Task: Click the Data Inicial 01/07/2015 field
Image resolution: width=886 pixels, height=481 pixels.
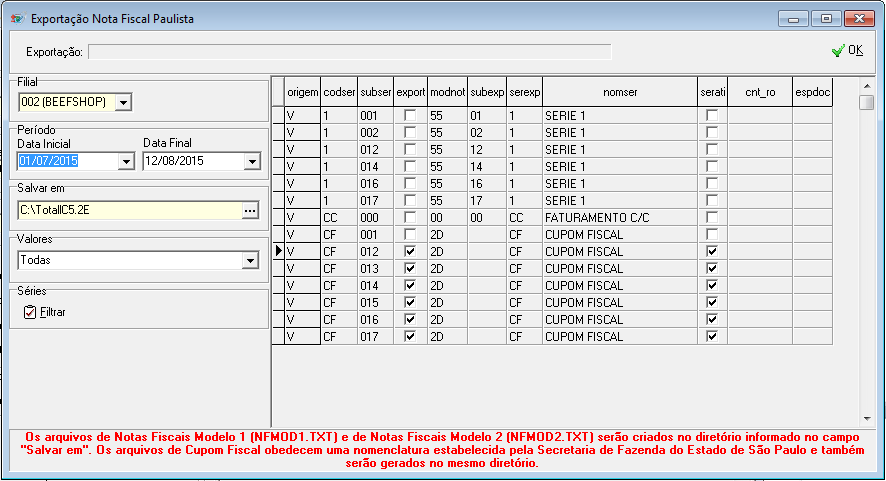Action: click(x=68, y=161)
